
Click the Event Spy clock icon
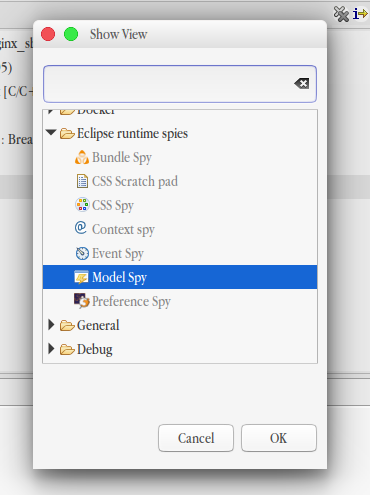[82, 253]
